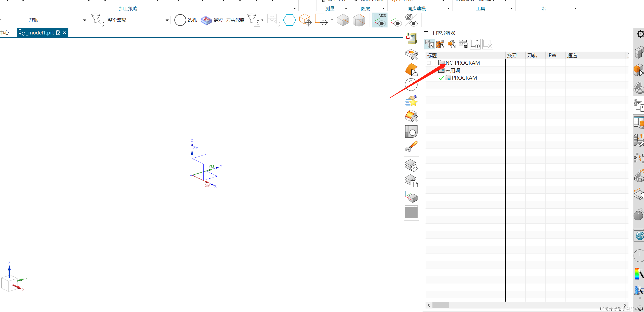644x312 pixels.
Task: Click the star with pointing hand icon
Action: (x=411, y=100)
